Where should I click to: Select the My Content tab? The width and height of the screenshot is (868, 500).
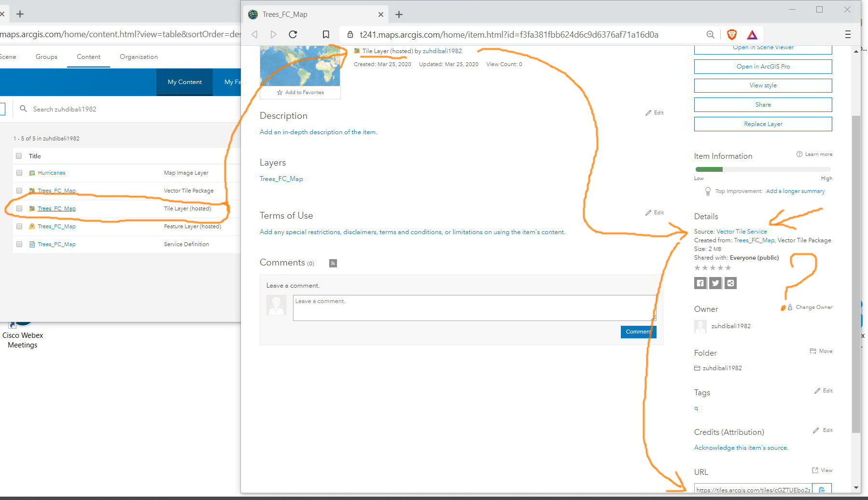tap(184, 82)
